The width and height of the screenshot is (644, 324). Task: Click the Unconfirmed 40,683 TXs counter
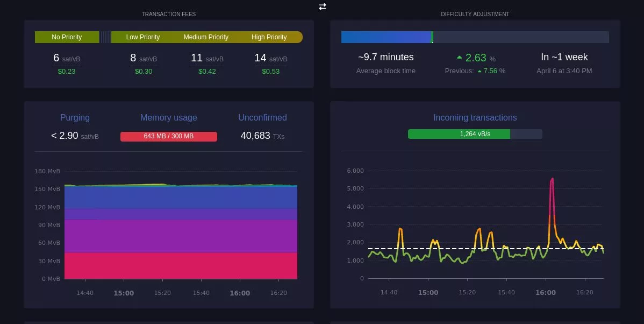pyautogui.click(x=262, y=136)
